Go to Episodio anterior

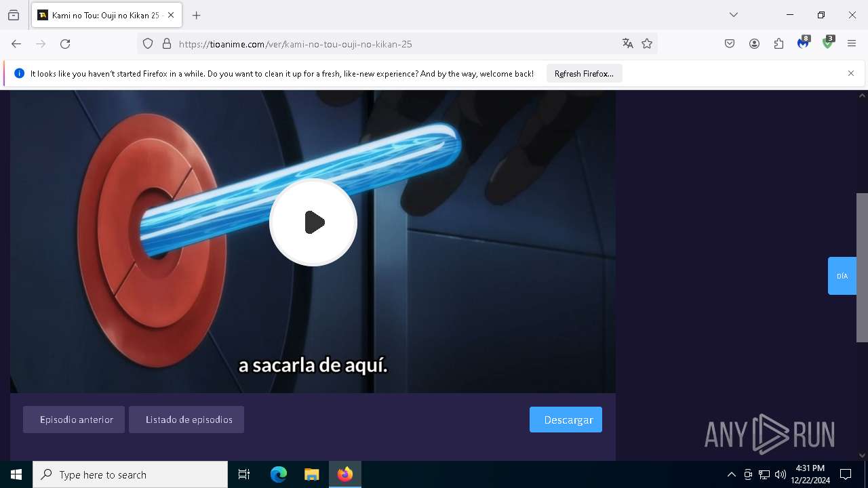(74, 420)
